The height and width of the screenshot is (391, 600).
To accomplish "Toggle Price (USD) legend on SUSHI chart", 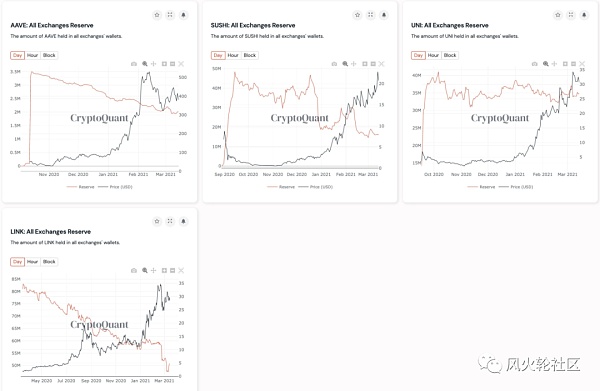I will click(316, 187).
